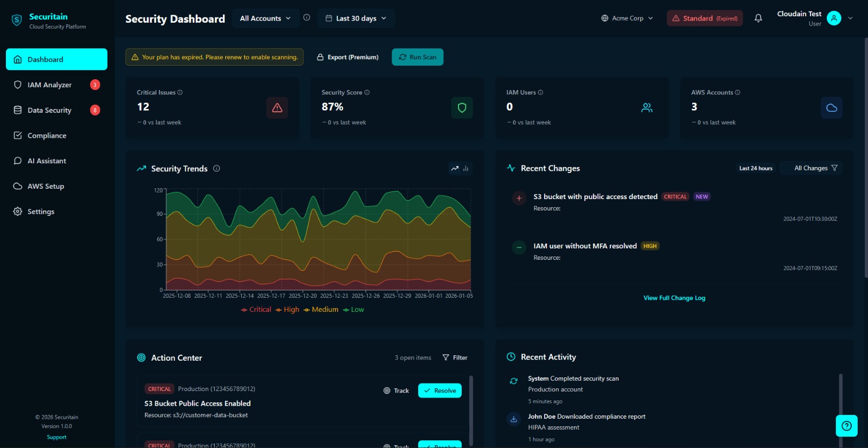The height and width of the screenshot is (448, 868).
Task: Click the Critical Issues warning triangle icon
Action: pyautogui.click(x=277, y=107)
